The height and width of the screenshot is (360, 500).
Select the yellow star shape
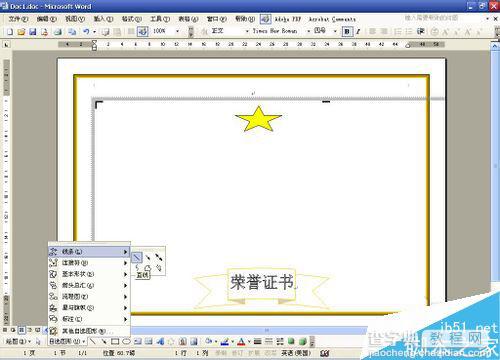coord(258,119)
